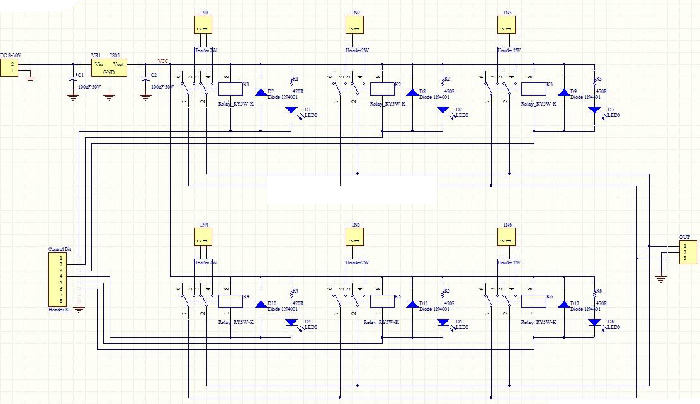Screen dimensions: 700x404
Task: Select the two-pin header above relay K4
Action: point(203,237)
